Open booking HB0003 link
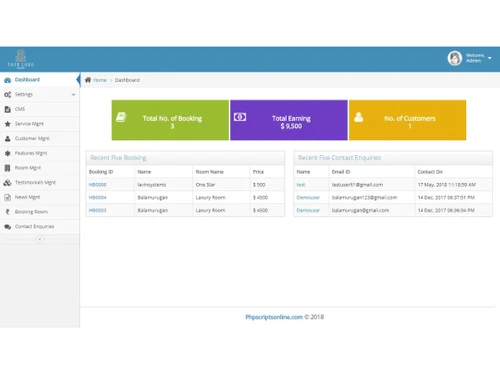 tap(98, 210)
